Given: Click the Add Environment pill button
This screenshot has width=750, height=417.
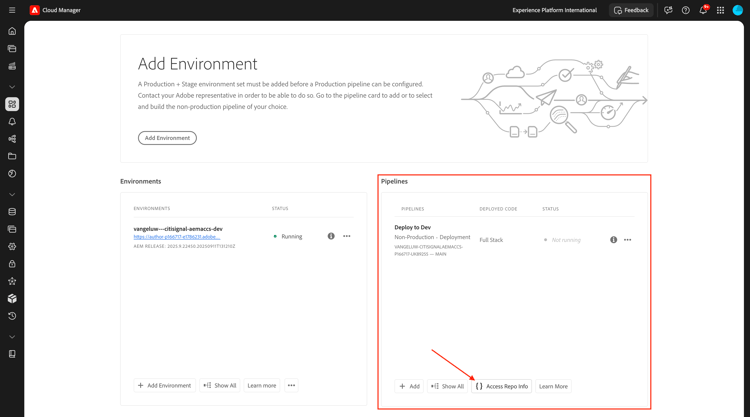Looking at the screenshot, I should coord(167,138).
